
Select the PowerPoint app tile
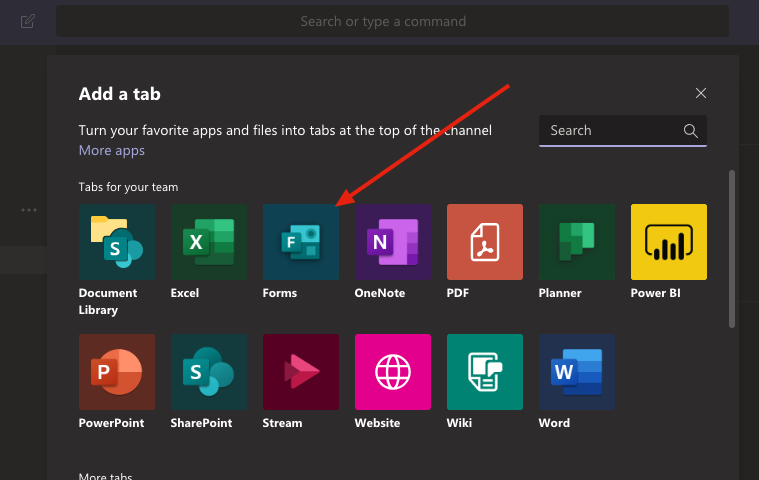tap(117, 372)
